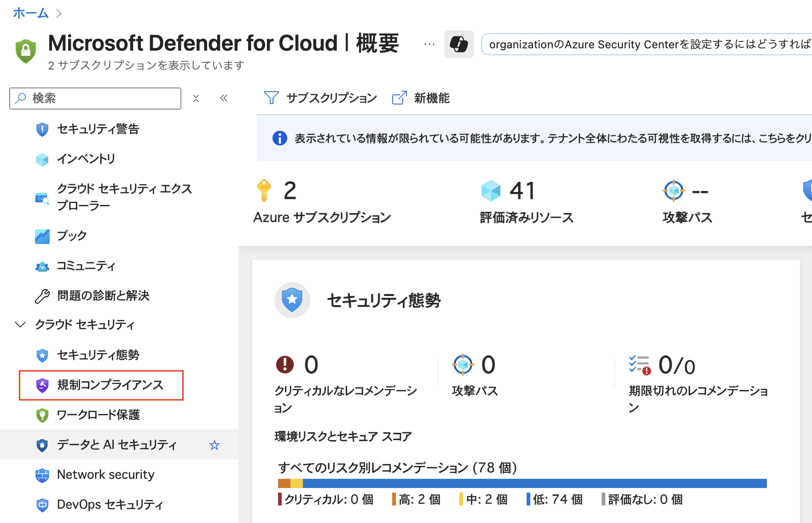Click the 新機能 external link icon
The height and width of the screenshot is (523, 812).
pos(399,98)
